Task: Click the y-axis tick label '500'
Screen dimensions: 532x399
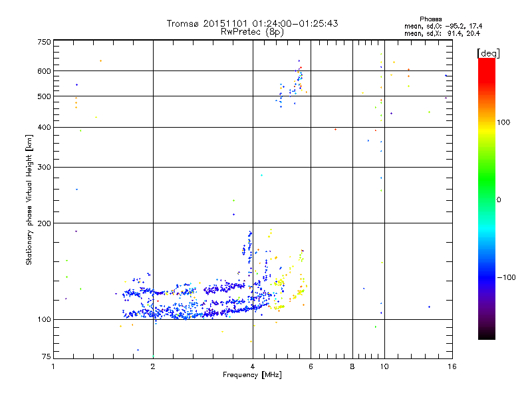Action: [x=45, y=96]
